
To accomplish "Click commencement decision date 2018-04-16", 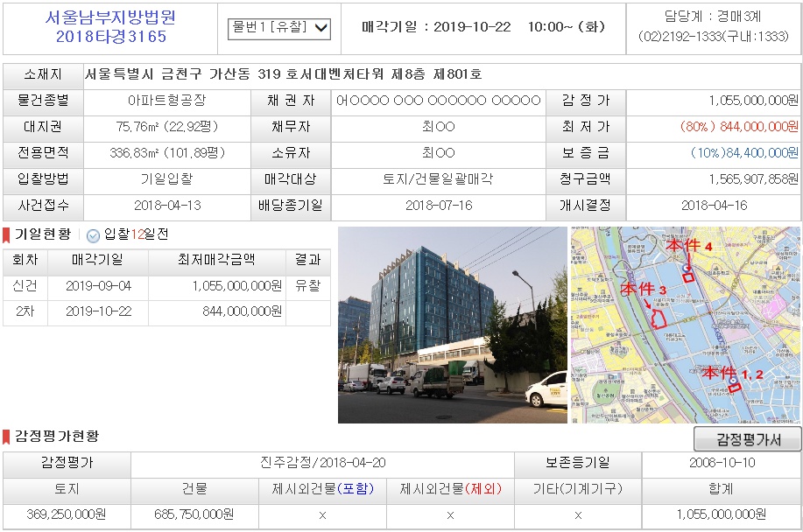I will coord(714,206).
